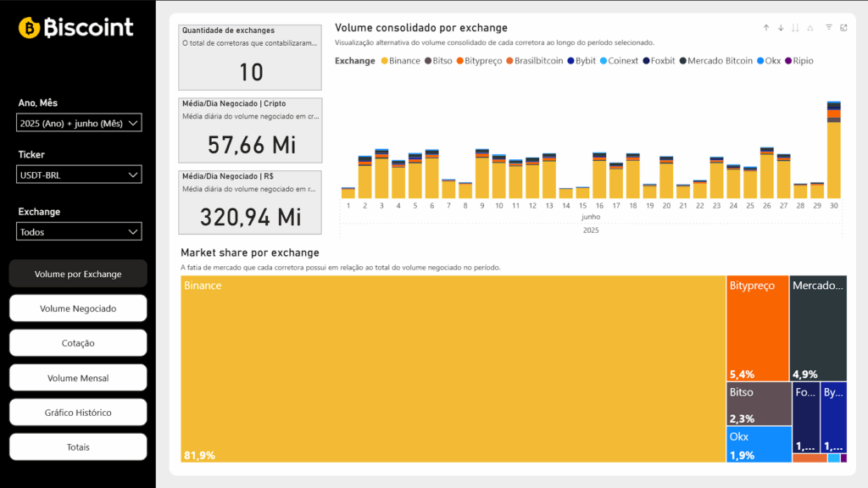This screenshot has width=868, height=488.
Task: Enter focus mode on the volume chart
Action: (x=843, y=28)
